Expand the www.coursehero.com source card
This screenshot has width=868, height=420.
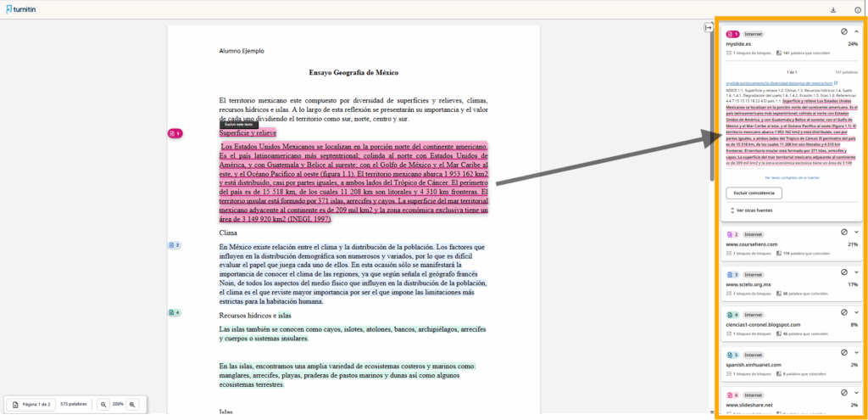(x=856, y=232)
